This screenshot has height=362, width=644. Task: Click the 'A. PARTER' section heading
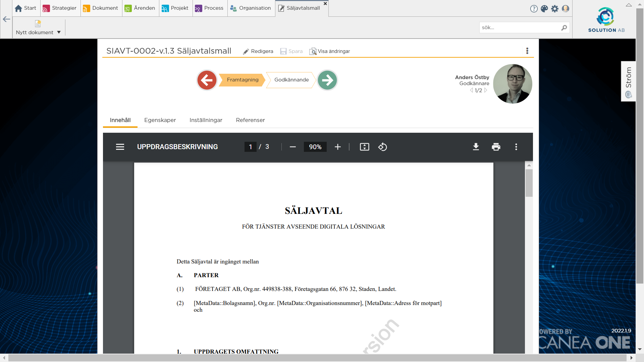pyautogui.click(x=198, y=275)
